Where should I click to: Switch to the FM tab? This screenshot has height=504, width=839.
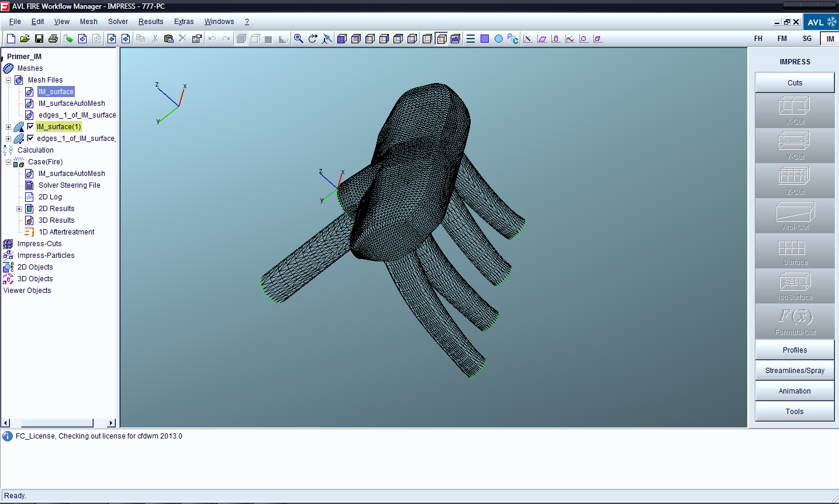pyautogui.click(x=782, y=39)
